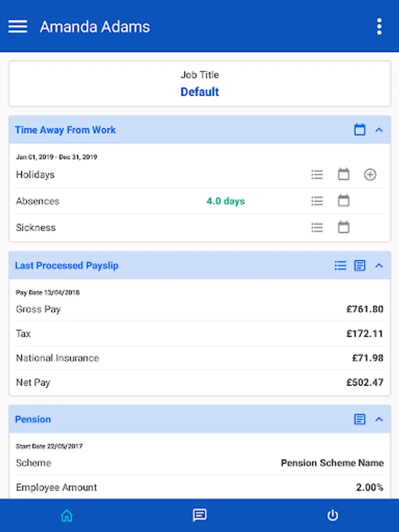Collapse the Time Away From Work section
This screenshot has height=532, width=399.
point(379,129)
